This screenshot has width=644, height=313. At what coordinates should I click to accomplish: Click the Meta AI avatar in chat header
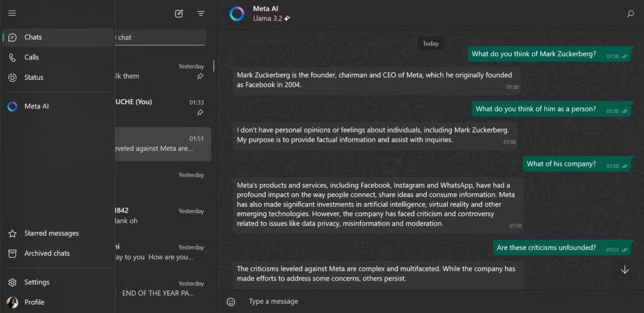pyautogui.click(x=237, y=14)
